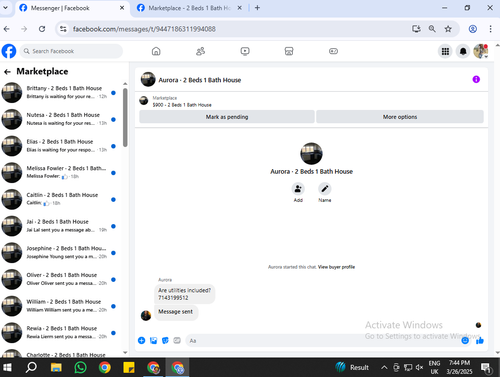This screenshot has height=377, width=500.
Task: Attach a photo using the image icon
Action: click(153, 340)
